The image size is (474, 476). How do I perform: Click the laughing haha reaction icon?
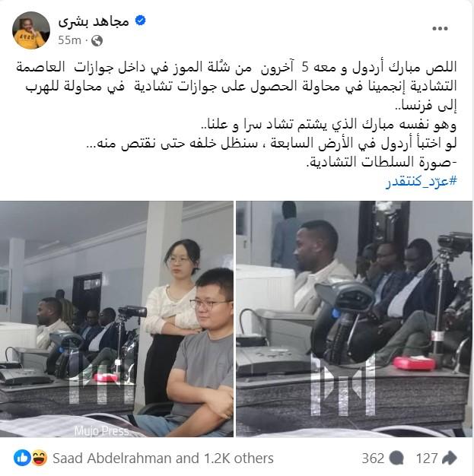coord(40,458)
